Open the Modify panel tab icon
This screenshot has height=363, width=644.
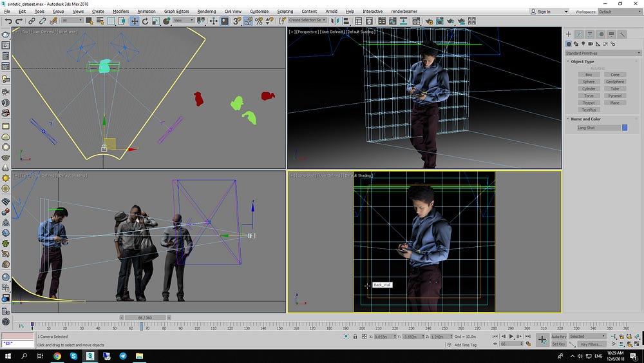[580, 34]
